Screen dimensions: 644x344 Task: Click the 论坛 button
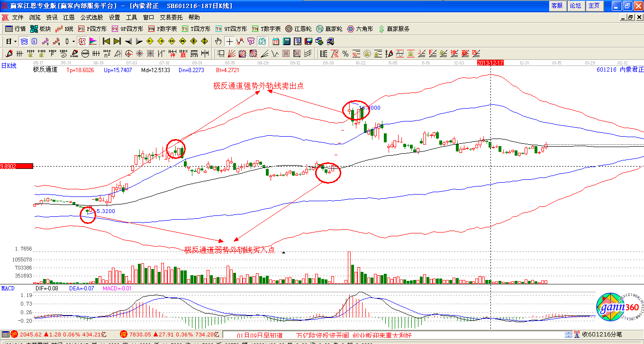click(575, 6)
